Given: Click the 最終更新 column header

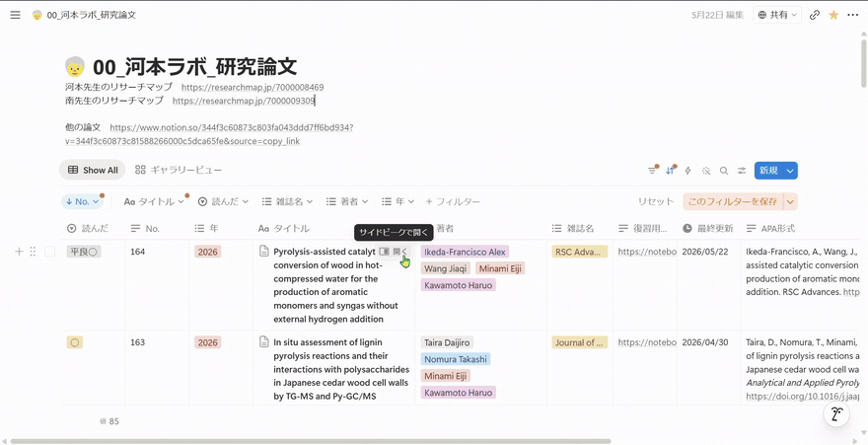Looking at the screenshot, I should (x=708, y=229).
